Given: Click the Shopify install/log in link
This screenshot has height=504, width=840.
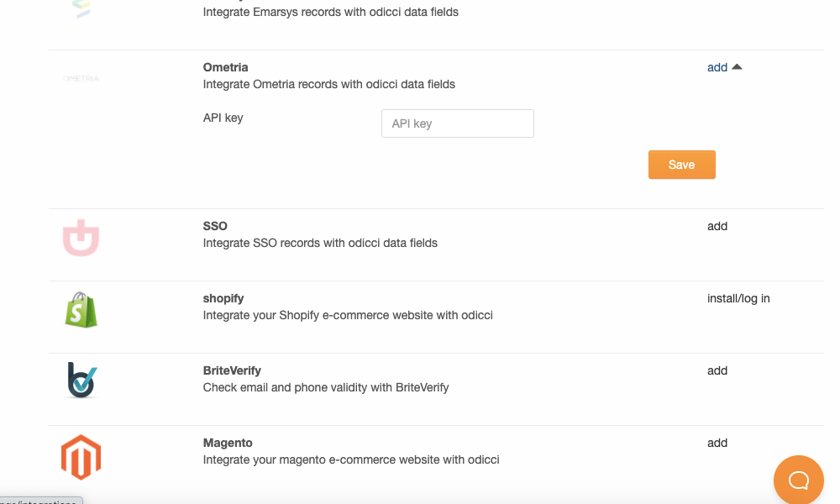Looking at the screenshot, I should pos(738,298).
